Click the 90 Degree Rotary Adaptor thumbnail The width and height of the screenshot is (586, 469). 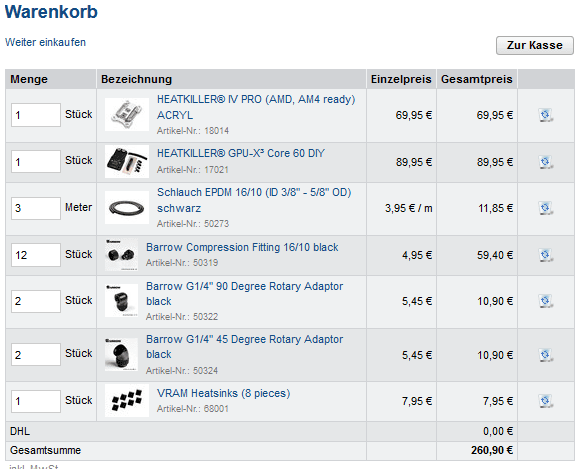pyautogui.click(x=121, y=301)
